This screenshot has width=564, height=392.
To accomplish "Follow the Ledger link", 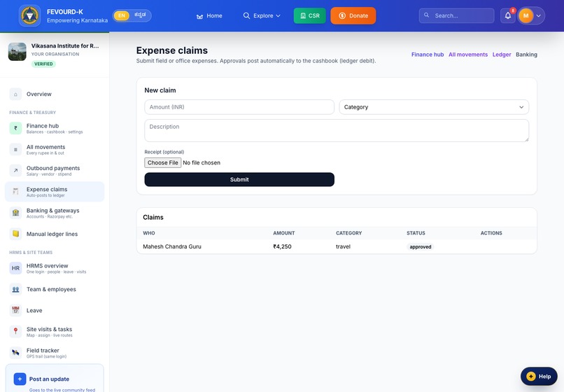I will tap(502, 55).
